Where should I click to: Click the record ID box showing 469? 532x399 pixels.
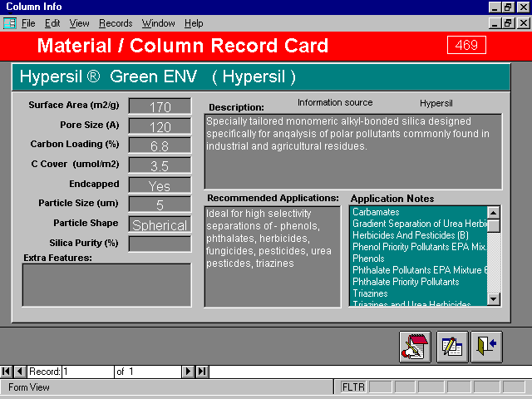466,45
